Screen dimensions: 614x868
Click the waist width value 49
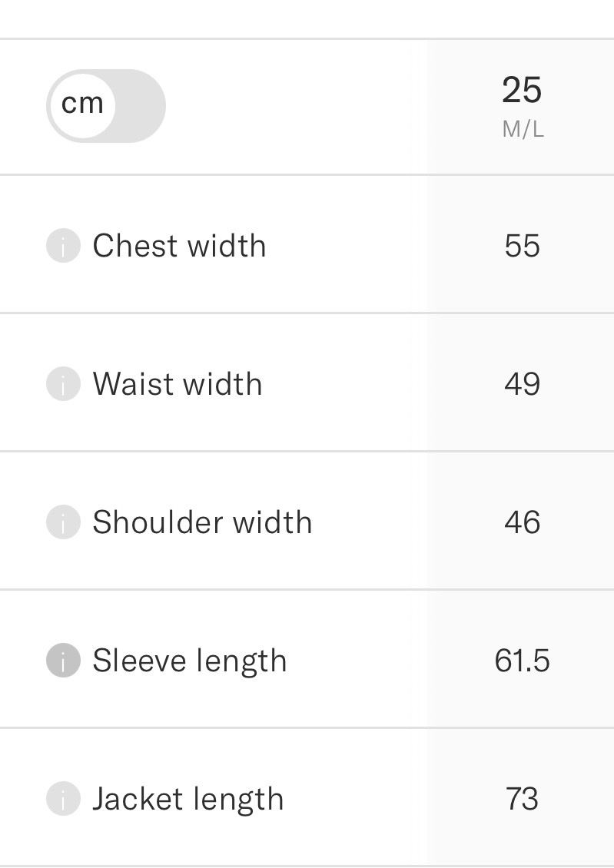click(522, 384)
